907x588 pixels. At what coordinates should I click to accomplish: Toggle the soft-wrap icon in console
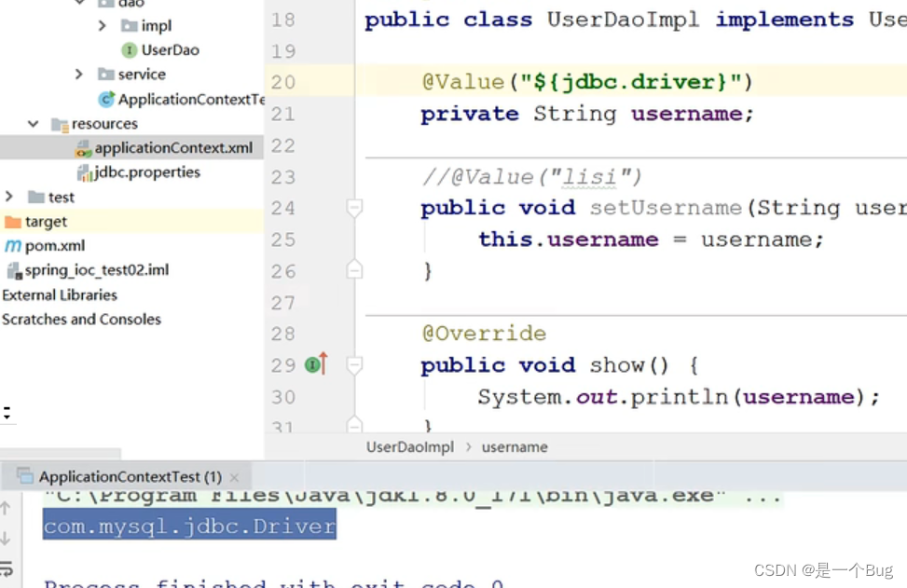point(7,569)
